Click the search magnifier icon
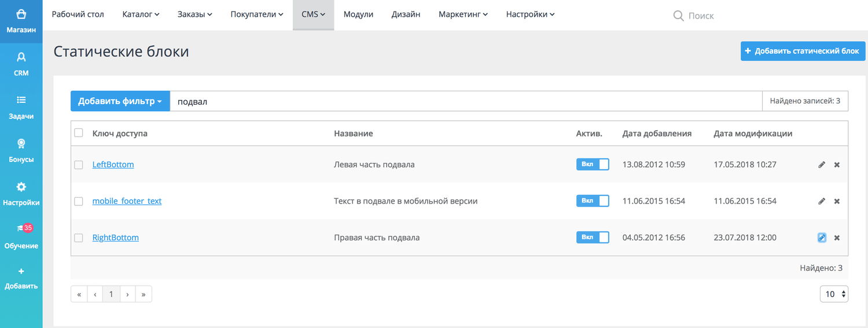This screenshot has width=868, height=328. pos(679,16)
